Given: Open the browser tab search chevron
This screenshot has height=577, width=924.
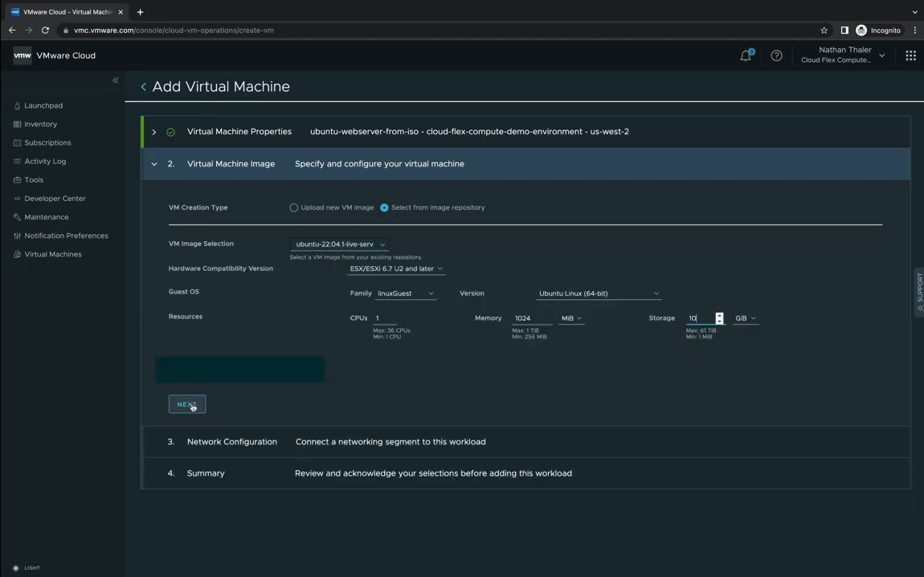Looking at the screenshot, I should pos(914,12).
